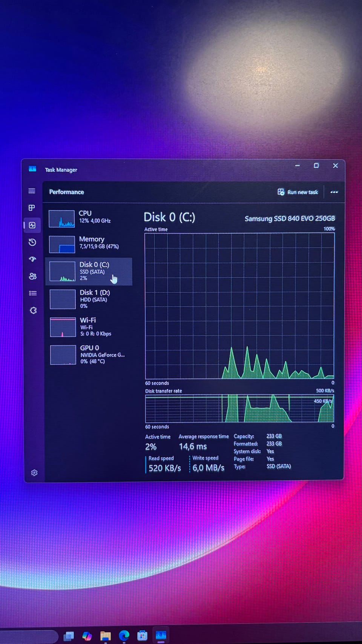This screenshot has width=362, height=644.
Task: Click Task Manager icon in the taskbar
Action: [x=161, y=635]
